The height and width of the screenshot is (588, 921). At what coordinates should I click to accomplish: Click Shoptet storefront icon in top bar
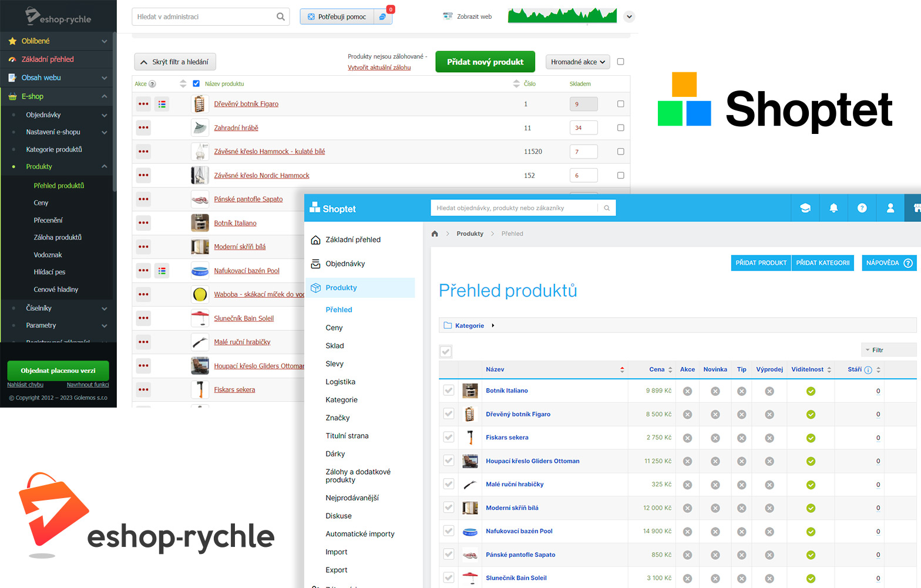pyautogui.click(x=917, y=208)
